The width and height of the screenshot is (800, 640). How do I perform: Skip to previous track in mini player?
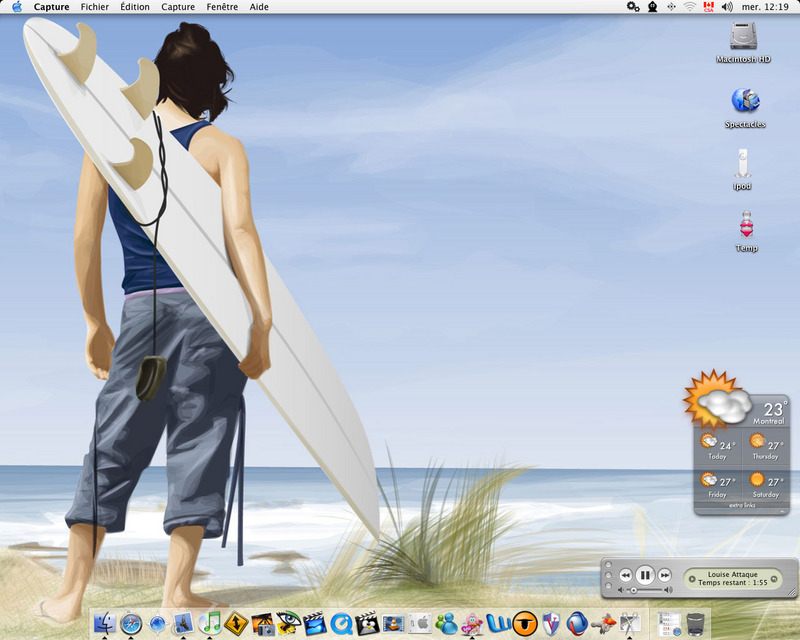click(x=626, y=576)
